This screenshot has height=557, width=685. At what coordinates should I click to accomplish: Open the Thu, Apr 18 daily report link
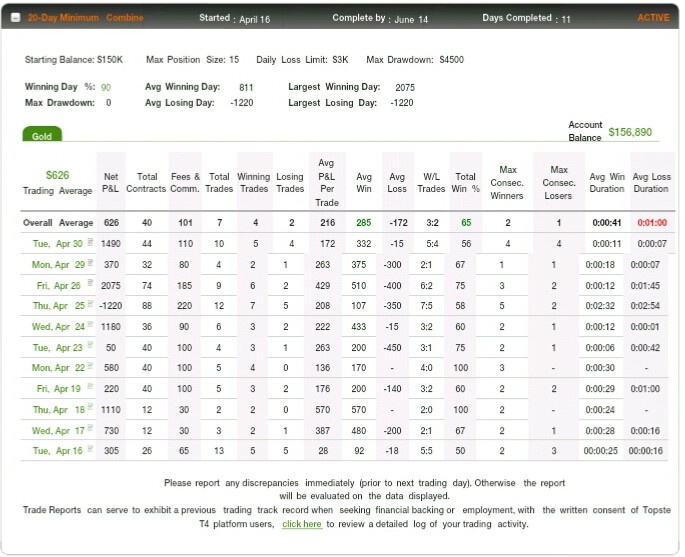tap(59, 410)
